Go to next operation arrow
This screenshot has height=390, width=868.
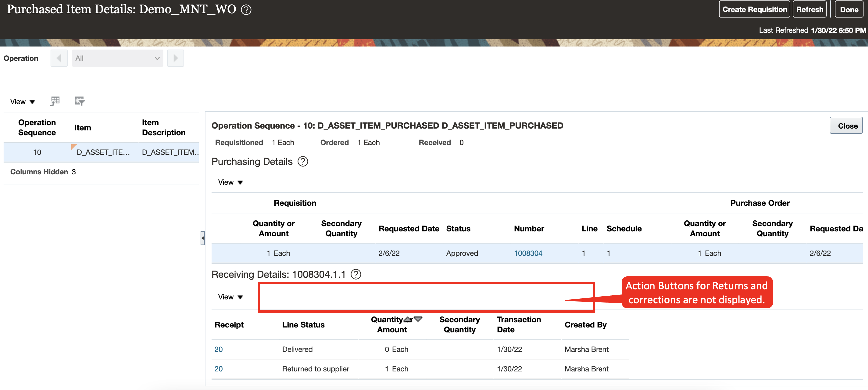point(175,58)
